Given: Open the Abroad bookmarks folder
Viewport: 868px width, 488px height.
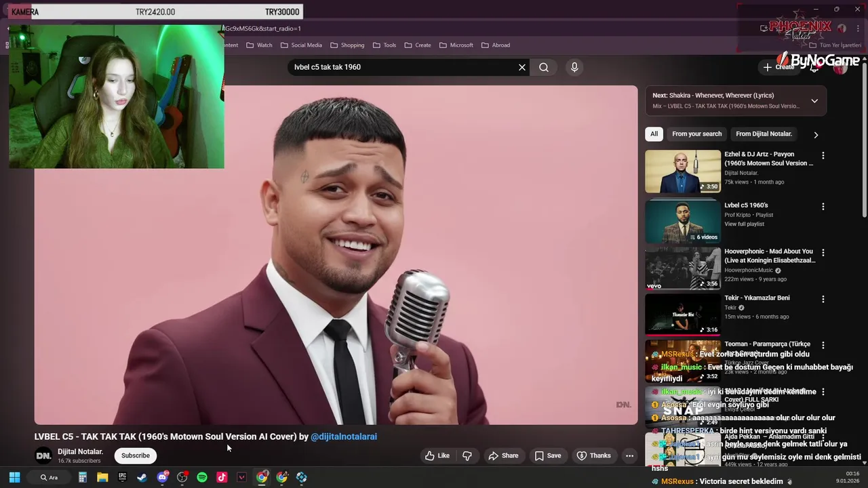Looking at the screenshot, I should tap(496, 45).
